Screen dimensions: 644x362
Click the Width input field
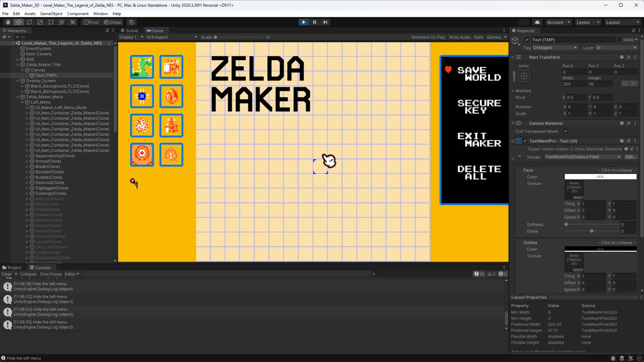tap(574, 84)
